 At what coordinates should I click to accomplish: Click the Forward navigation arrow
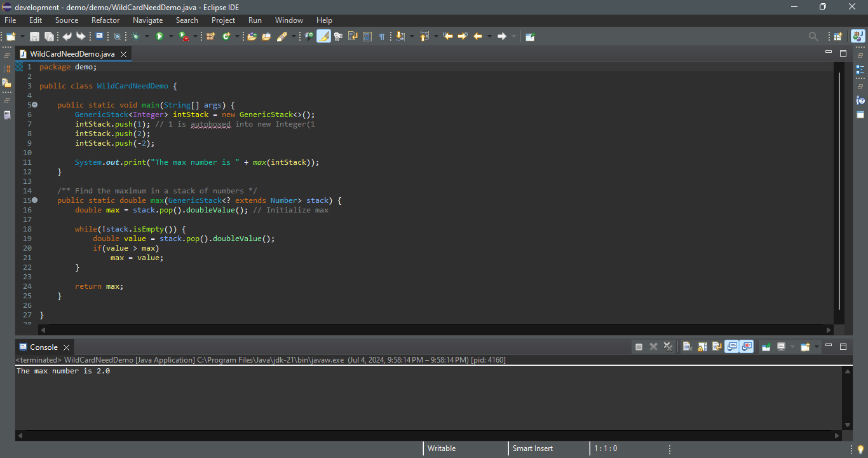tap(502, 36)
